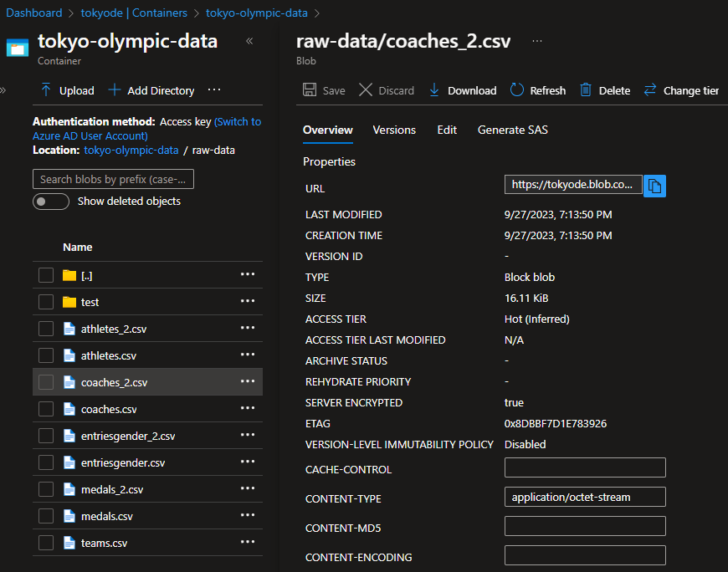
Task: Save changes to the blob
Action: click(323, 90)
